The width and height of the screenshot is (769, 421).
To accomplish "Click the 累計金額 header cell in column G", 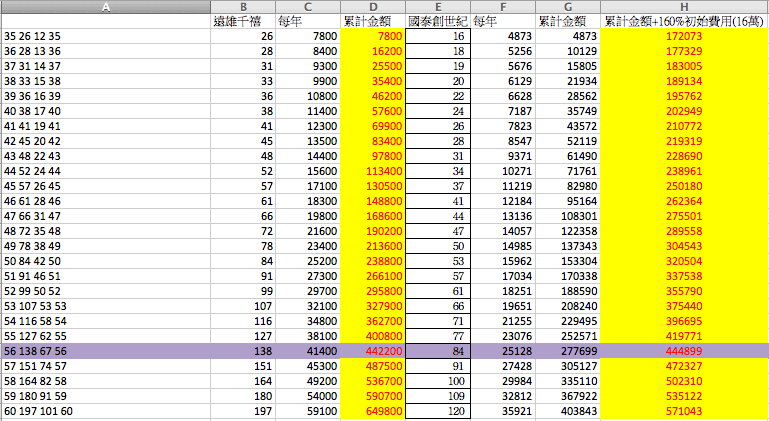I will (568, 21).
